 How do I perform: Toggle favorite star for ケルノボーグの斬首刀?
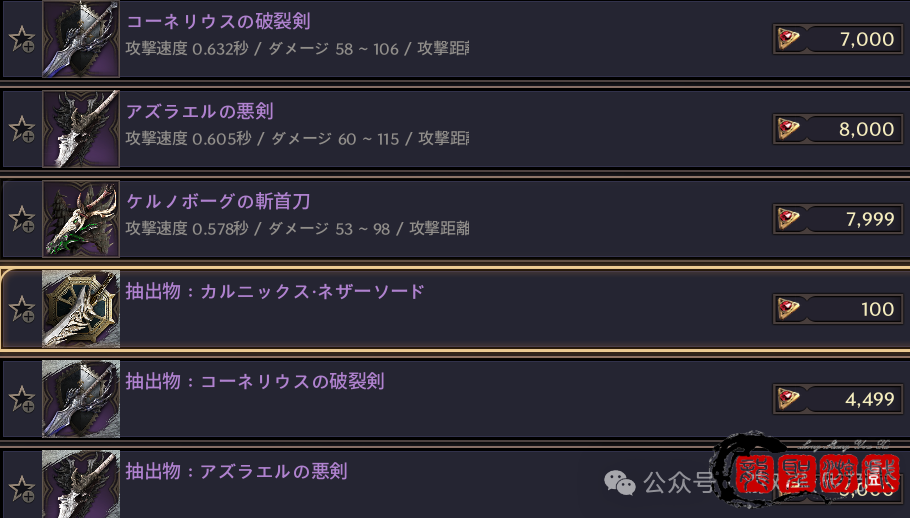click(21, 219)
